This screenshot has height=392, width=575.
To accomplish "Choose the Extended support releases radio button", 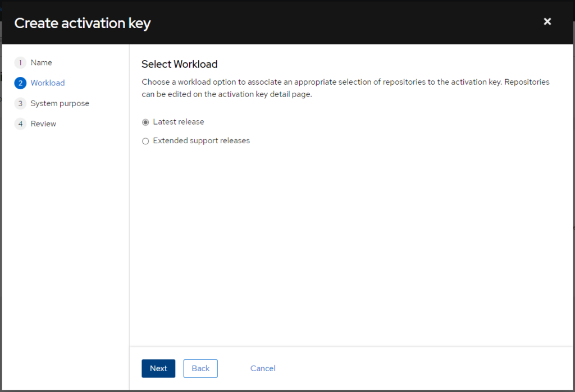I will [x=146, y=141].
